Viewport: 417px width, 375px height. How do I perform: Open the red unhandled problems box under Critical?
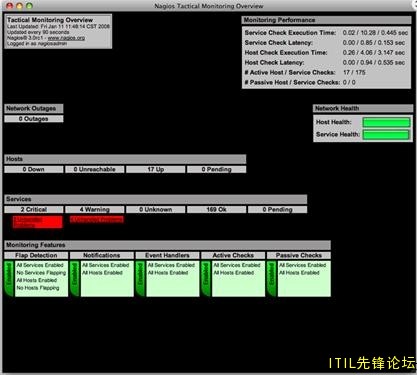tap(37, 222)
